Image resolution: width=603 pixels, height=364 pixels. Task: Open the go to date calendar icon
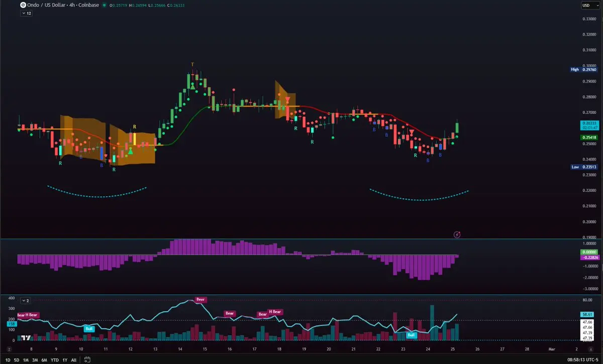(87, 359)
